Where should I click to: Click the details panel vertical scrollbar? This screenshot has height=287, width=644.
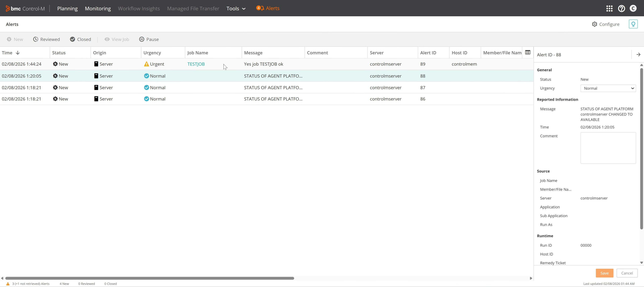click(641, 149)
